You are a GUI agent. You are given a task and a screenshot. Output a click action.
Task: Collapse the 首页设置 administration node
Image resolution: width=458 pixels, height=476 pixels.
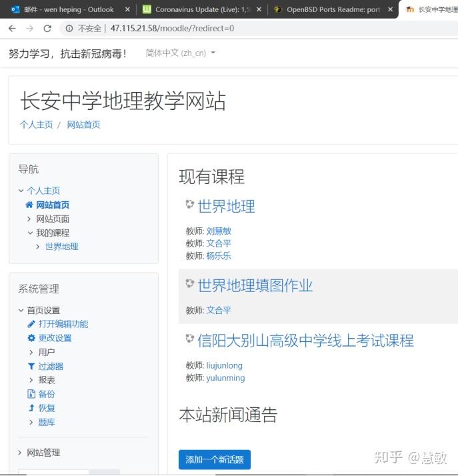pos(21,310)
